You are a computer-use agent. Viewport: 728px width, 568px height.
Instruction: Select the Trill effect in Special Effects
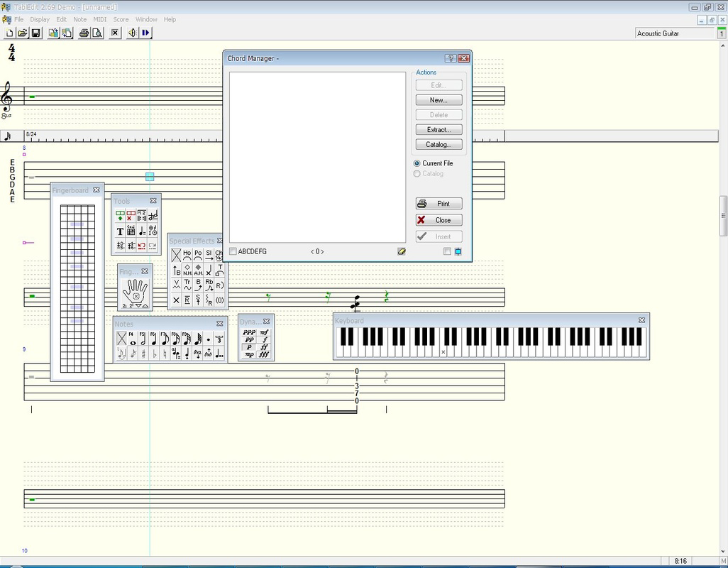point(187,285)
